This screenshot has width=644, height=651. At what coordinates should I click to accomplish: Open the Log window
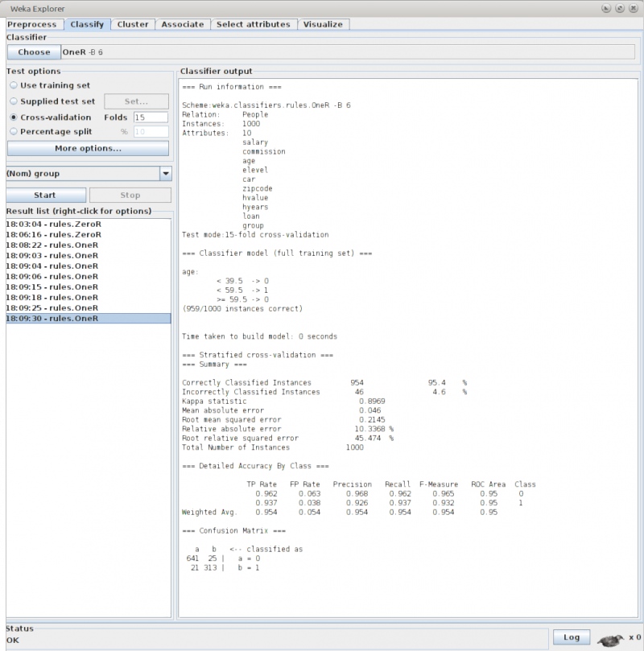click(x=572, y=637)
